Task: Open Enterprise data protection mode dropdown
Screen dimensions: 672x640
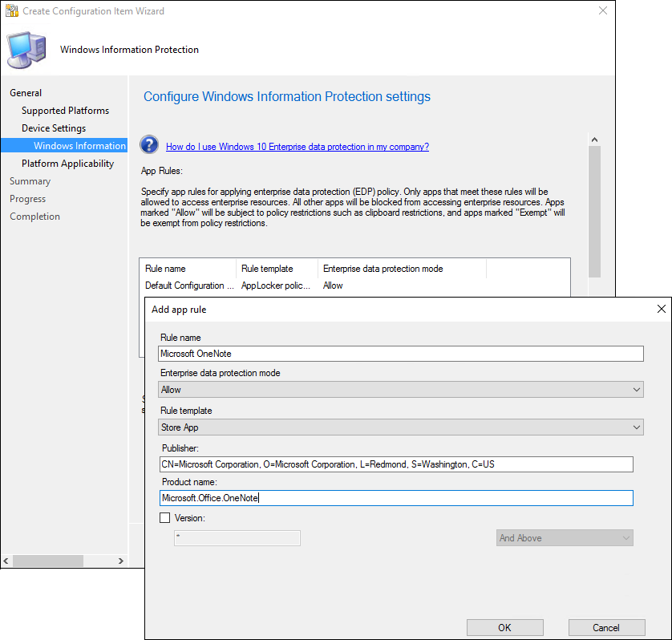Action: pyautogui.click(x=401, y=390)
